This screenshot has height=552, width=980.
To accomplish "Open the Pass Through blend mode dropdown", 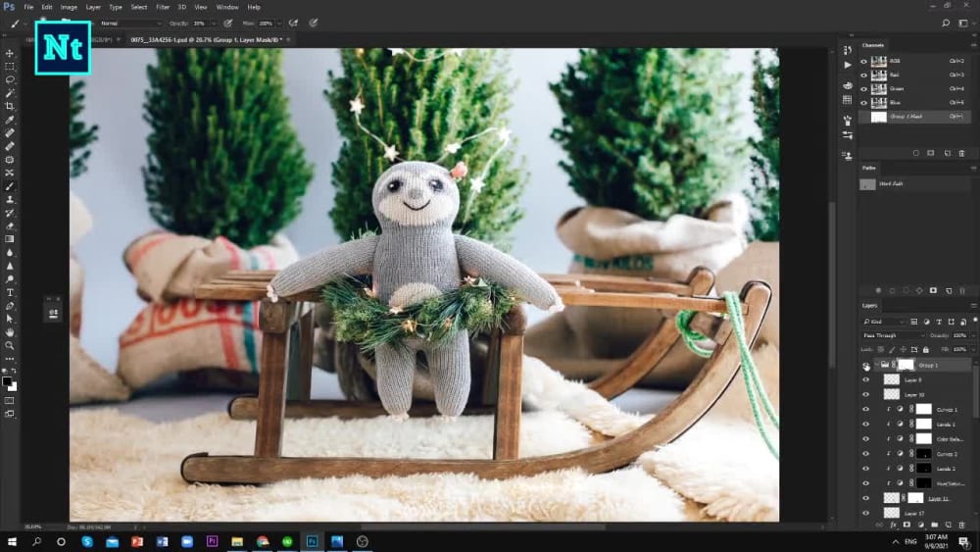I will [x=893, y=335].
